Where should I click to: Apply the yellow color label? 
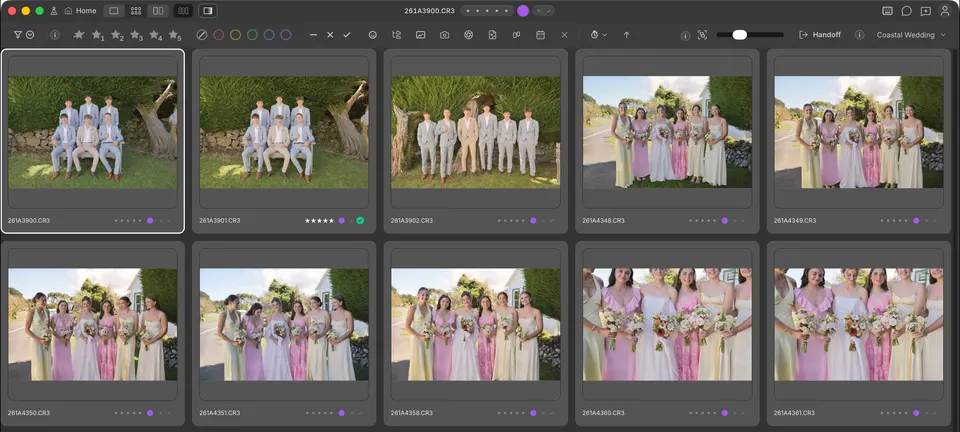pyautogui.click(x=235, y=35)
